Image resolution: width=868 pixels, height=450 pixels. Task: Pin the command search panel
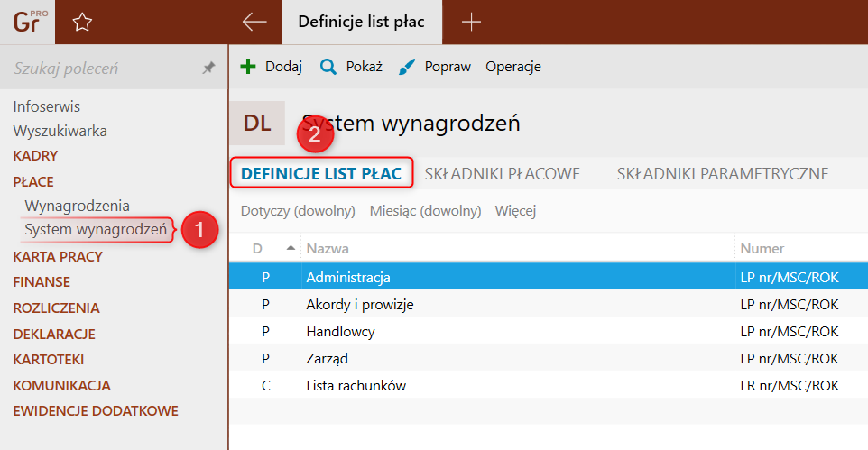click(x=208, y=69)
